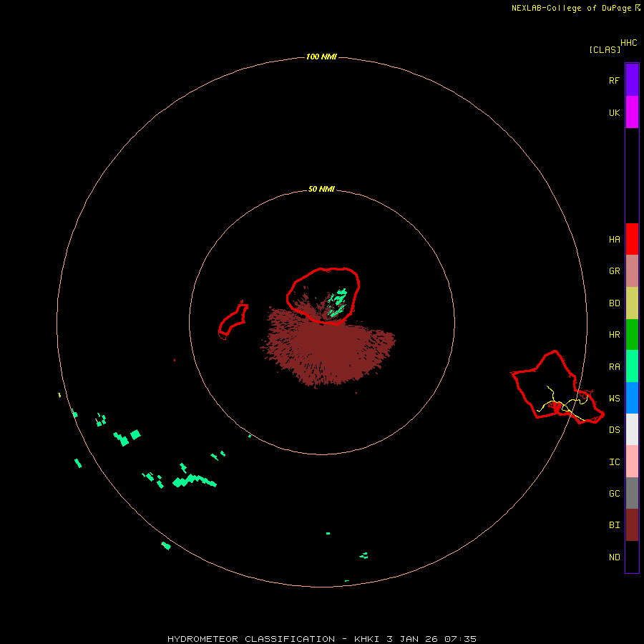Pick the light green RA swatch
Image resolution: width=644 pixels, height=644 pixels.
pyautogui.click(x=632, y=366)
